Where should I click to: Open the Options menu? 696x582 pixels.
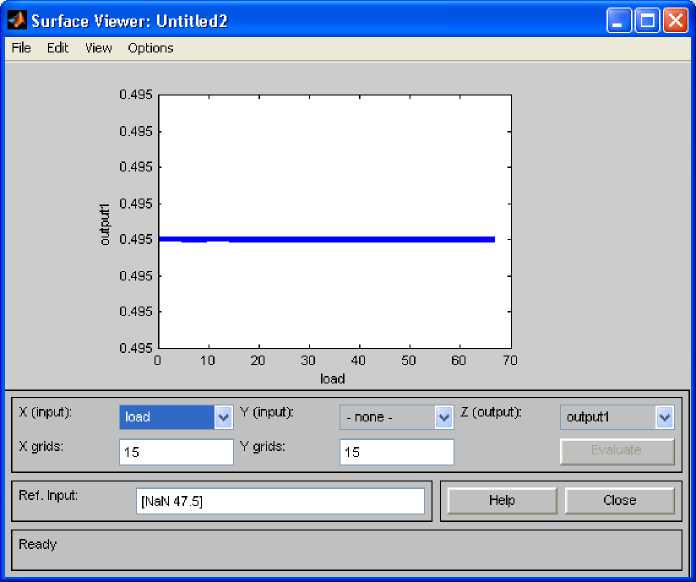[150, 48]
